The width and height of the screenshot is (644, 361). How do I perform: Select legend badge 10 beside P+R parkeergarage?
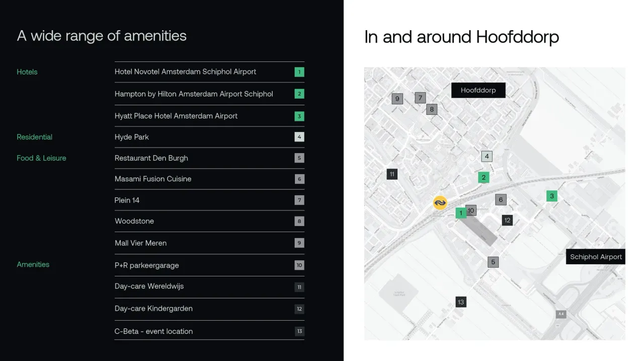[x=299, y=265]
